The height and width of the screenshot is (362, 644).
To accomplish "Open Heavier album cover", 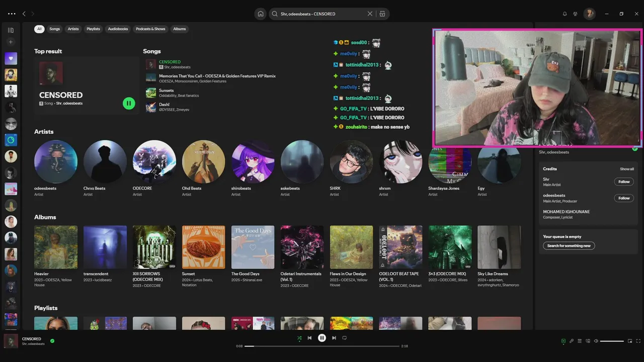I will 56,247.
